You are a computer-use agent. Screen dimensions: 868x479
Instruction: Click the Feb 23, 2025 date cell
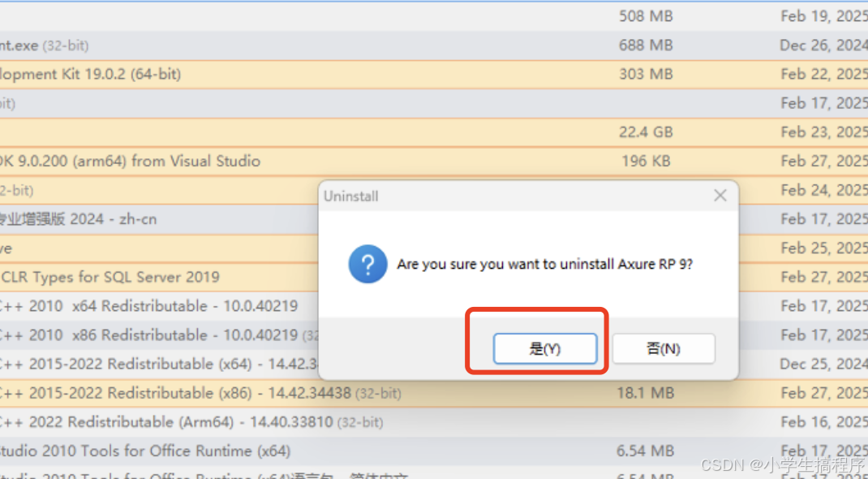coord(824,132)
